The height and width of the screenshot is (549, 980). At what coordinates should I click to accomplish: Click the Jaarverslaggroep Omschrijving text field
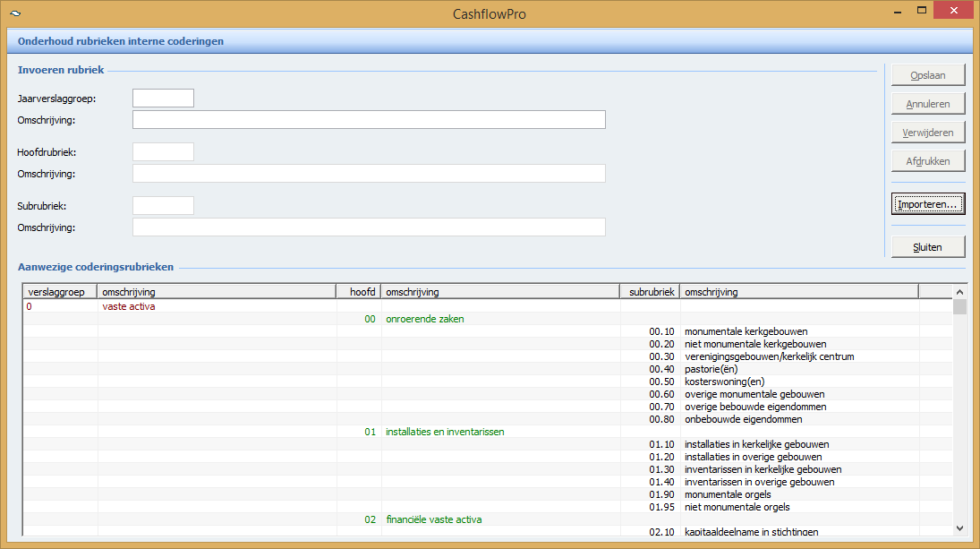pos(369,120)
